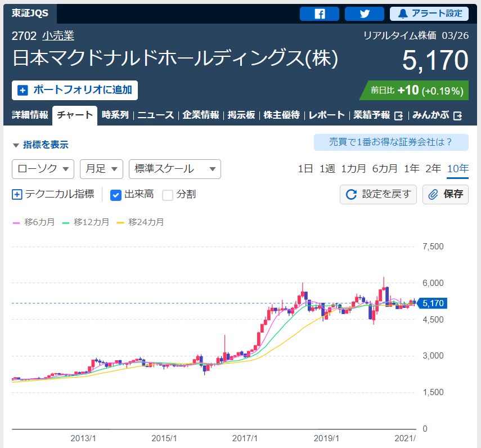Click the 移24カ月 legend entry

point(140,222)
